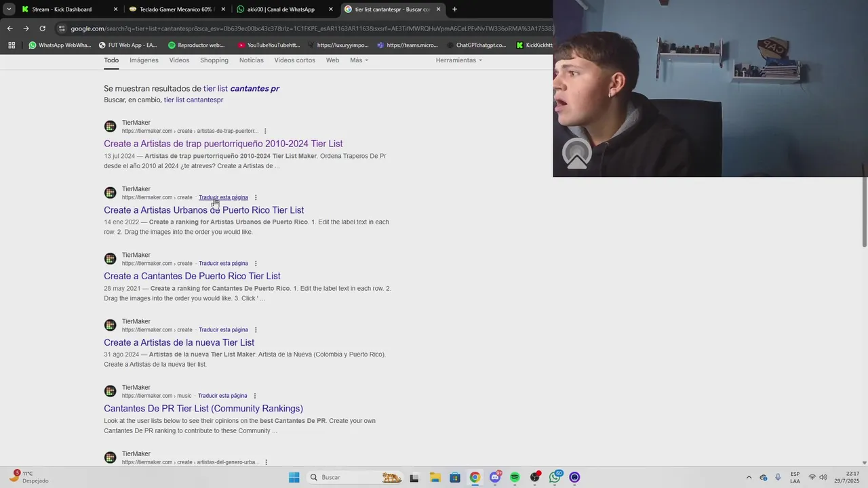The width and height of the screenshot is (868, 488).
Task: Switch to akki00 Canal de WhatsApp tab
Action: [283, 9]
